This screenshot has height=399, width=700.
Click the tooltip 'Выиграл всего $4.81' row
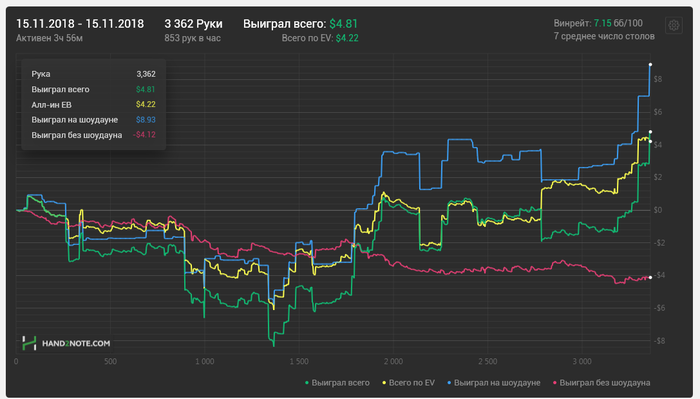[x=93, y=89]
